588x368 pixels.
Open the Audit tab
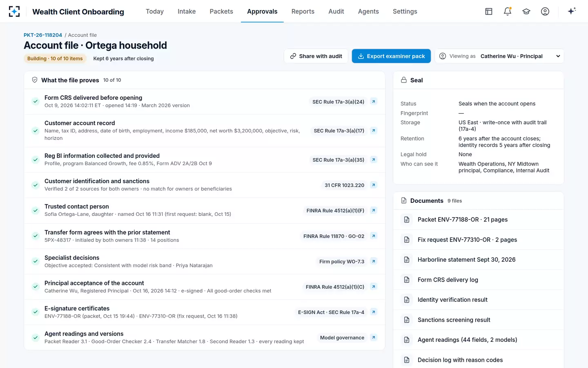(x=336, y=11)
